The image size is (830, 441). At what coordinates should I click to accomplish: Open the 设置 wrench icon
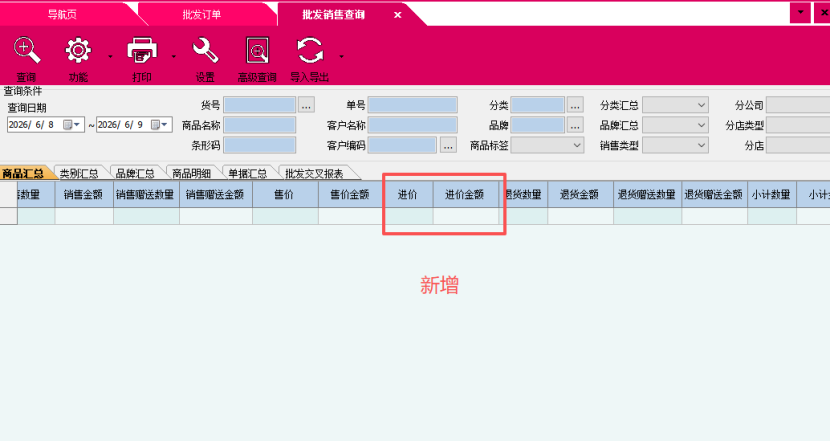(205, 50)
